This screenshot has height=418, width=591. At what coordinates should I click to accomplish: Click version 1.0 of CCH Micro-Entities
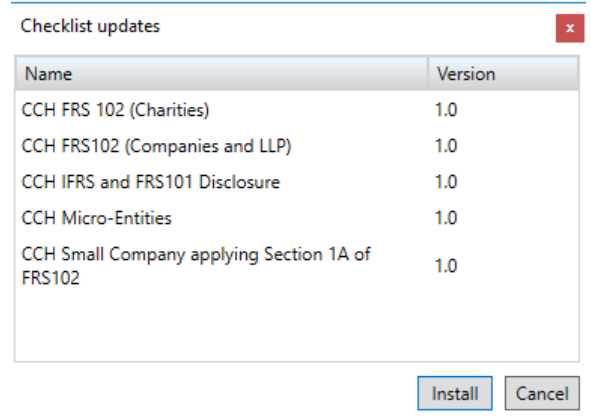pos(446,218)
